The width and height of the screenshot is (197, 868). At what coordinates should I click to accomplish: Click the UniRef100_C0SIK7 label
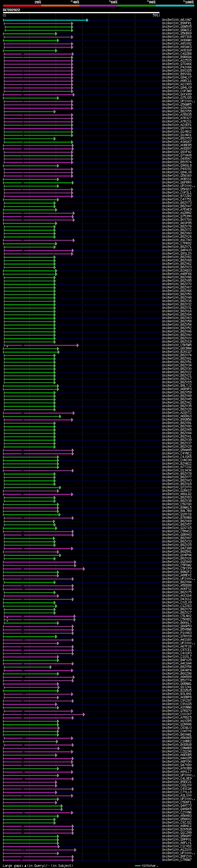pyautogui.click(x=177, y=714)
